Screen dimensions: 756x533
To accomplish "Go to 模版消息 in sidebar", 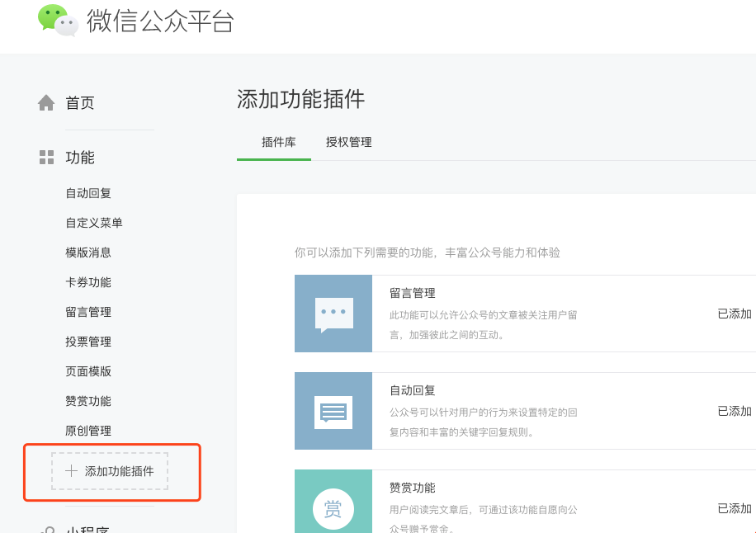I will pyautogui.click(x=88, y=252).
